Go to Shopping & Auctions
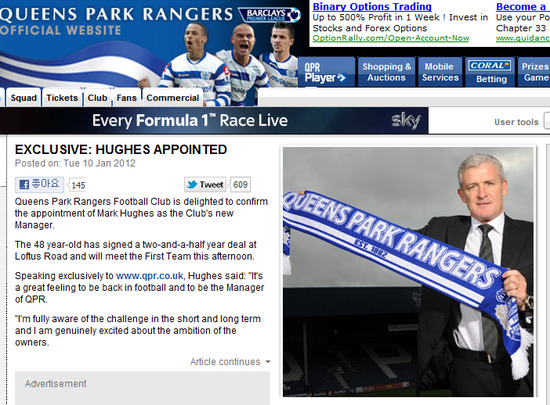The height and width of the screenshot is (405, 550). pyautogui.click(x=387, y=72)
